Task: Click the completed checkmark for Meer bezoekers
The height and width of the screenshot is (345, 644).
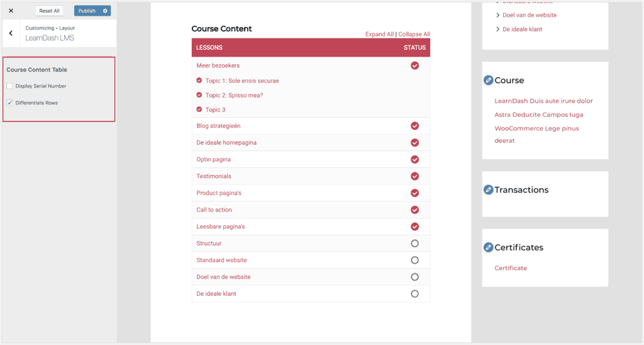Action: point(415,65)
